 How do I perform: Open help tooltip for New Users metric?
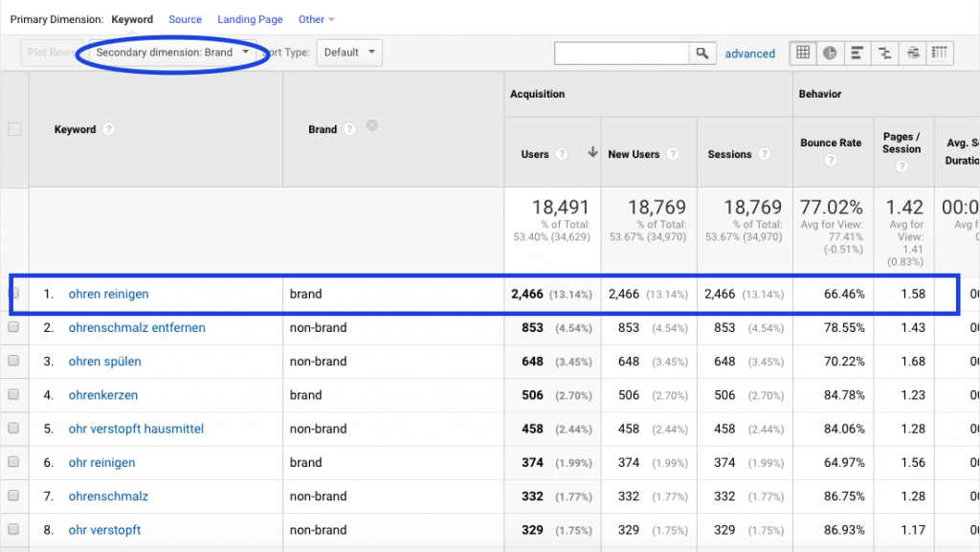673,154
